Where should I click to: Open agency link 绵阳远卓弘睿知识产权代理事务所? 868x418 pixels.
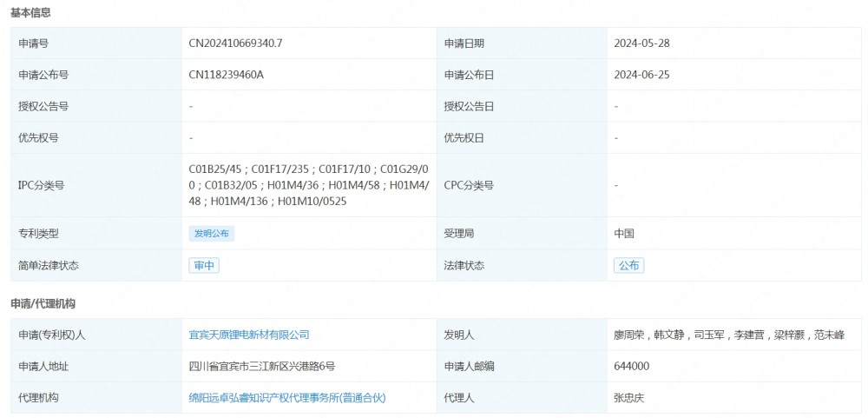[x=286, y=398]
